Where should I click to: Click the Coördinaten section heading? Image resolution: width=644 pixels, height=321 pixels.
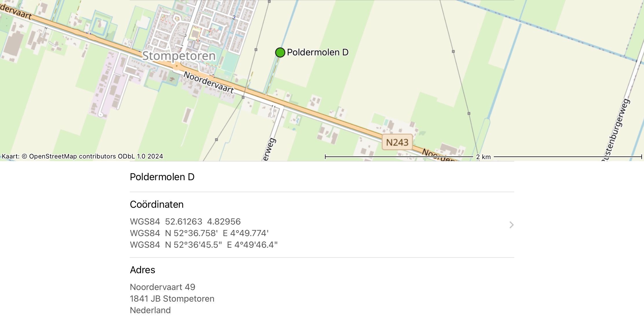157,204
